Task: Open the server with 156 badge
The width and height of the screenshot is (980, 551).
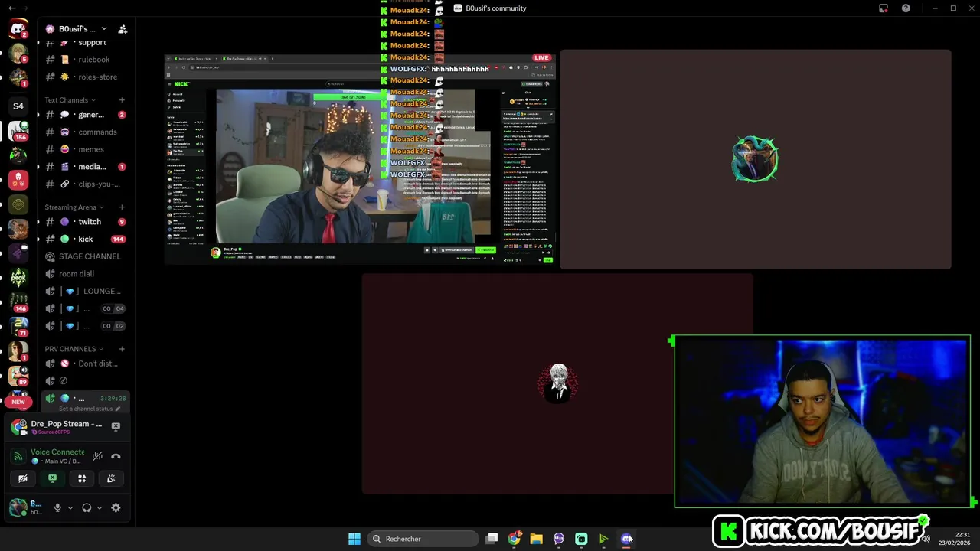Action: (x=18, y=131)
